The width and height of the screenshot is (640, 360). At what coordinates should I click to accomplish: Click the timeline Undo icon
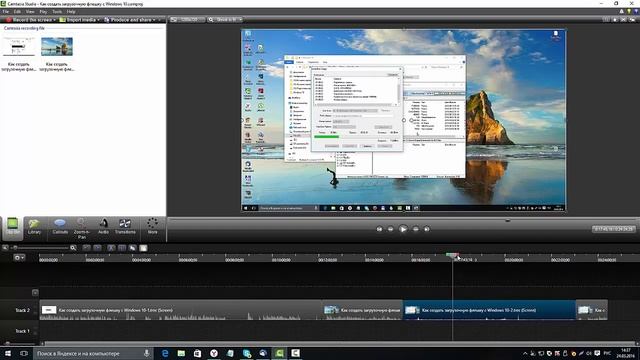coord(87,248)
